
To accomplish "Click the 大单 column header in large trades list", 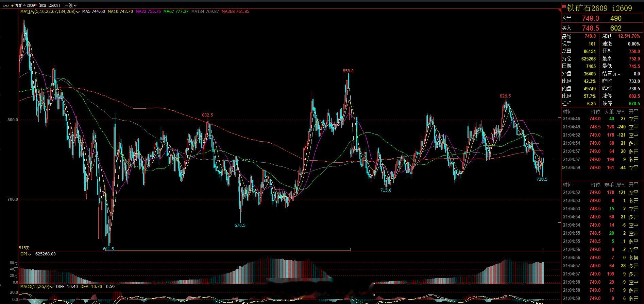I will point(609,112).
